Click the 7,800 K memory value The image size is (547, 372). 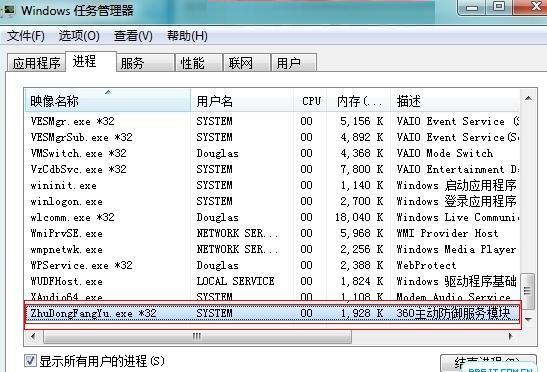(x=362, y=169)
